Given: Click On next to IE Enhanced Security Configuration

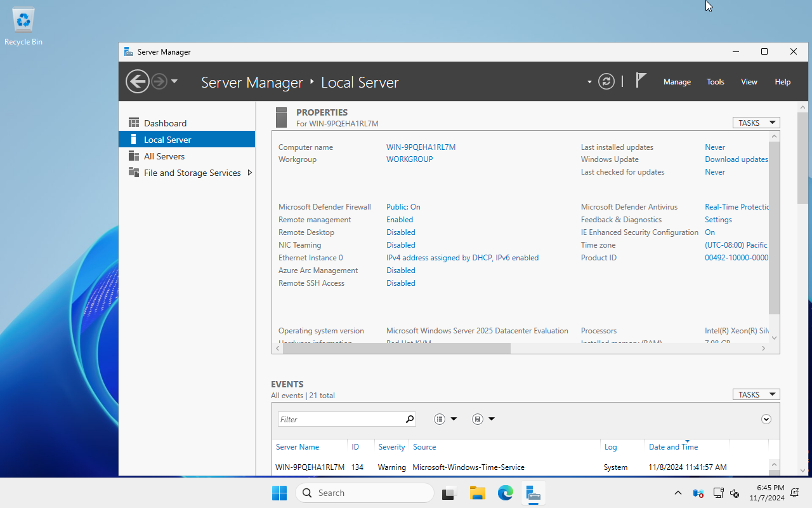Looking at the screenshot, I should [x=710, y=232].
